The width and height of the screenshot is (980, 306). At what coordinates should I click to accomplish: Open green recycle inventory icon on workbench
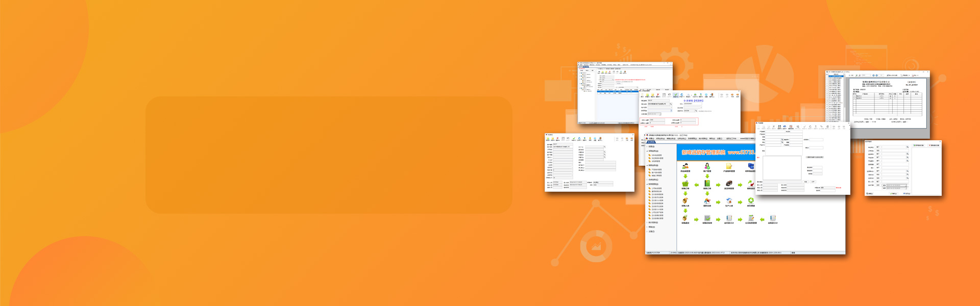click(750, 200)
